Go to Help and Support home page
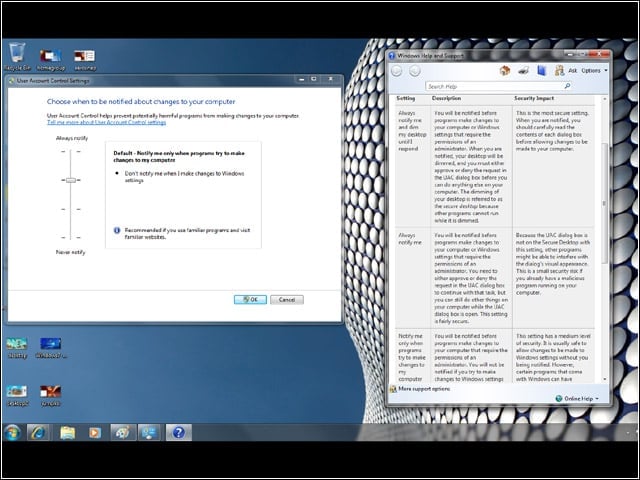The height and width of the screenshot is (480, 640). coord(505,71)
